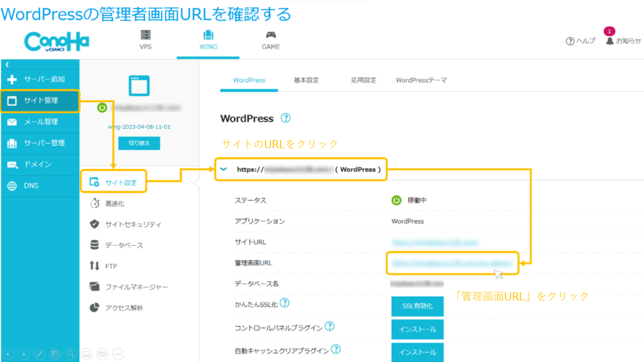The height and width of the screenshot is (362, 644).
Task: Click the green 稼働中 status icon
Action: point(396,200)
